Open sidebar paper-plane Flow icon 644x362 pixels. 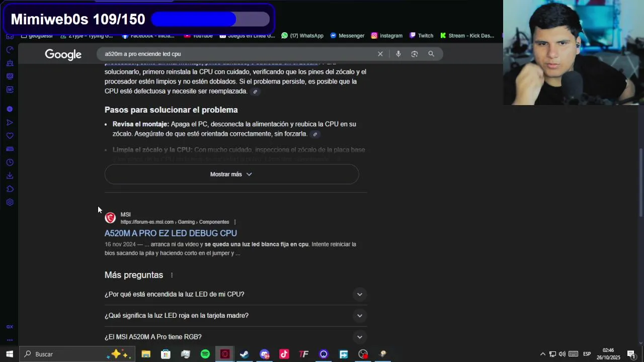(x=10, y=123)
